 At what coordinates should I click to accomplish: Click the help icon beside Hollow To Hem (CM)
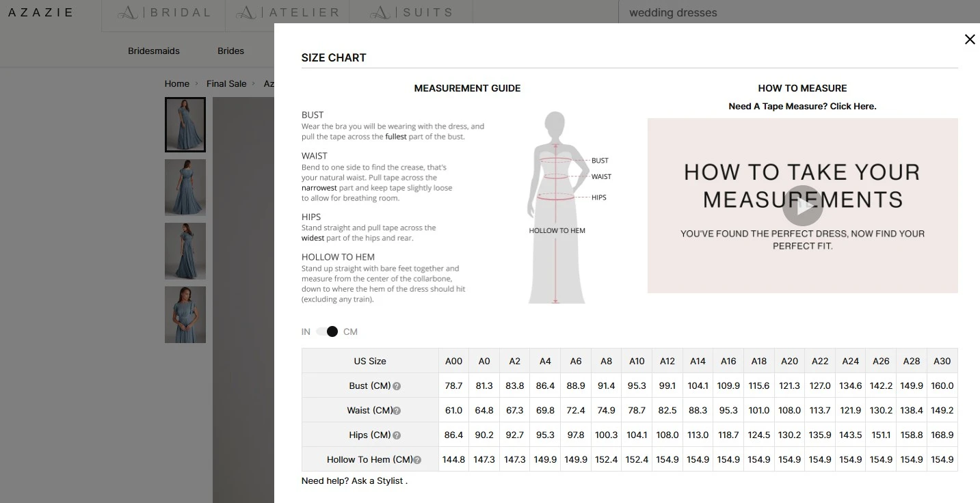pos(417,460)
